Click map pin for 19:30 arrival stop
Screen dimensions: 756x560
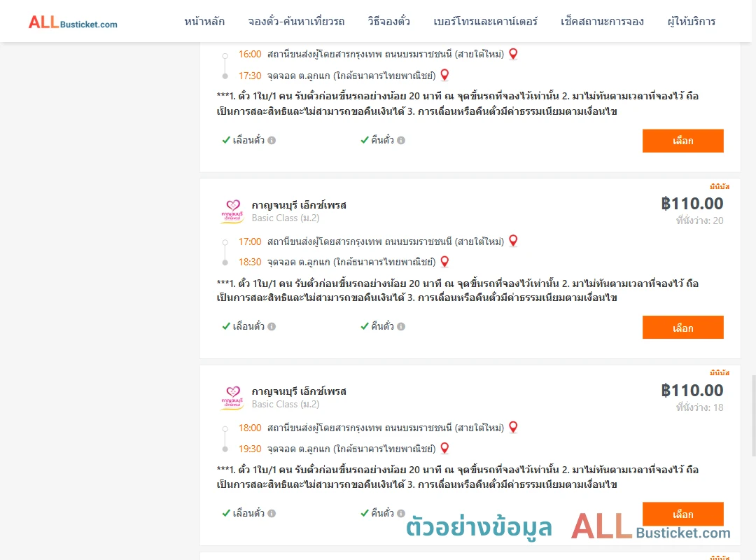(444, 448)
